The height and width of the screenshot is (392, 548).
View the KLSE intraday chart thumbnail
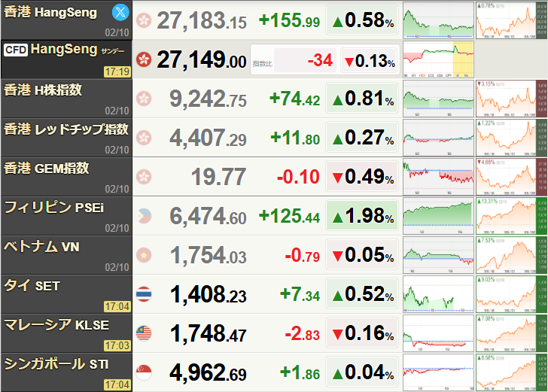(x=438, y=333)
